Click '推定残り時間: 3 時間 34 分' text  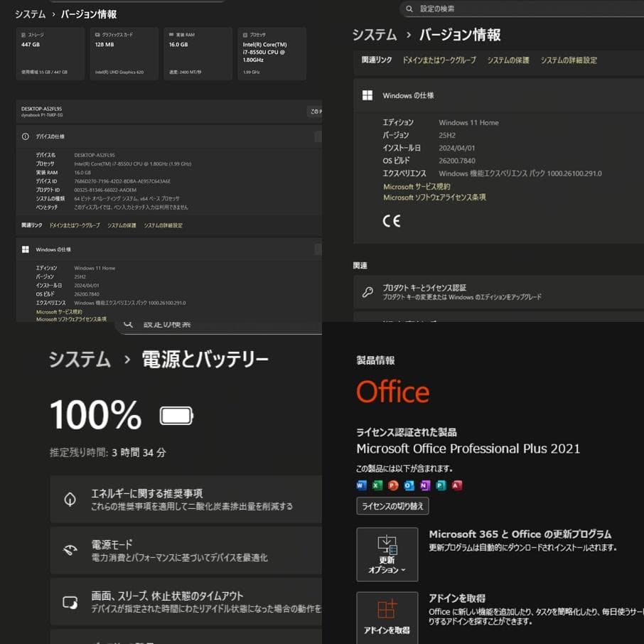108,453
